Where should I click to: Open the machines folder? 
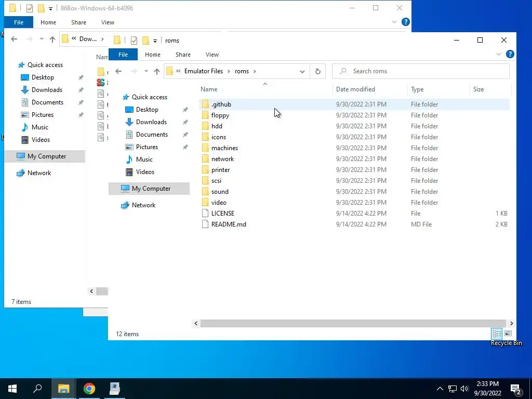pyautogui.click(x=224, y=148)
